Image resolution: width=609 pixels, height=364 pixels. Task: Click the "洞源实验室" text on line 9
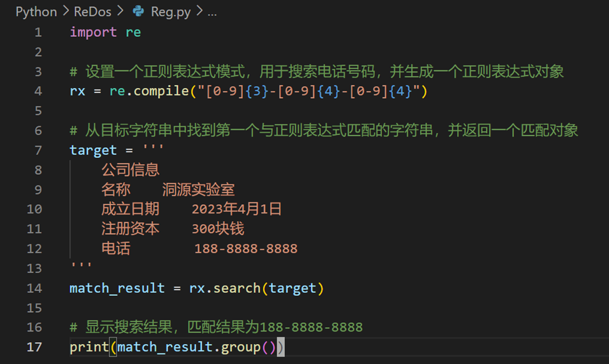199,189
